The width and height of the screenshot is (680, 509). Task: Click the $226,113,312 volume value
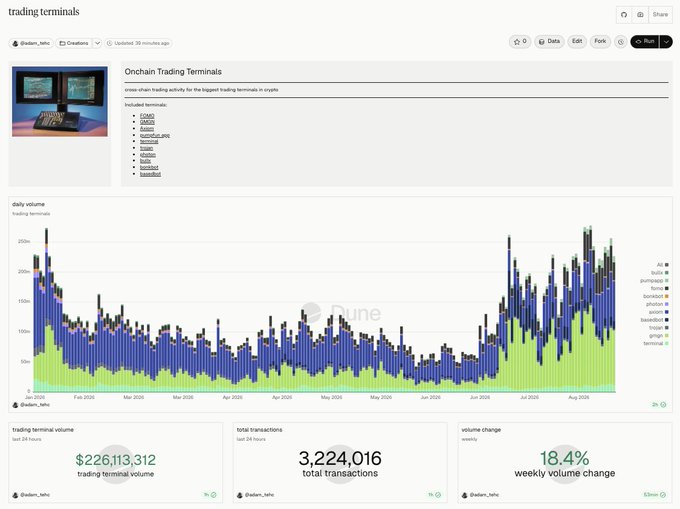(115, 460)
